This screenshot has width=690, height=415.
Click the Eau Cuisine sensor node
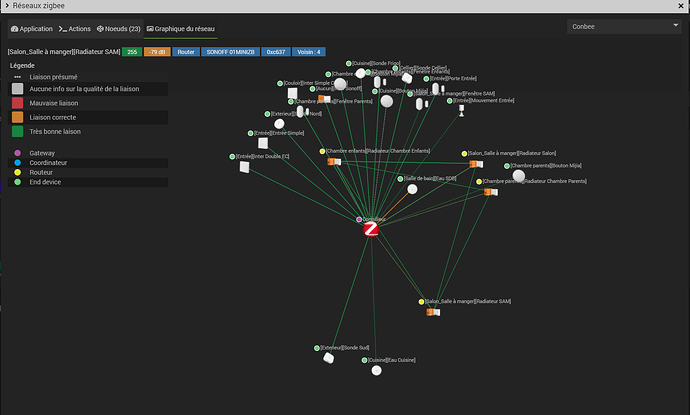[x=376, y=371]
